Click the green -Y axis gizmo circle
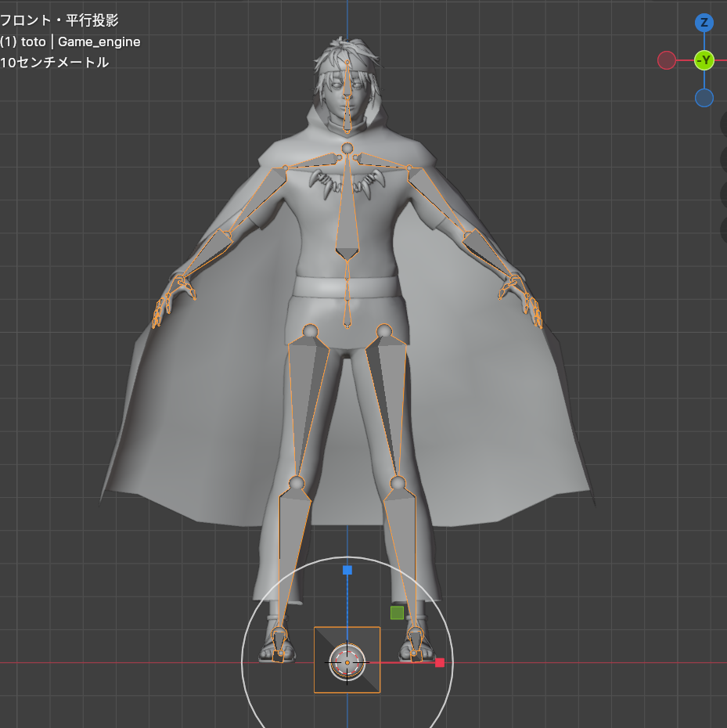Viewport: 727px width, 728px height. (x=704, y=60)
